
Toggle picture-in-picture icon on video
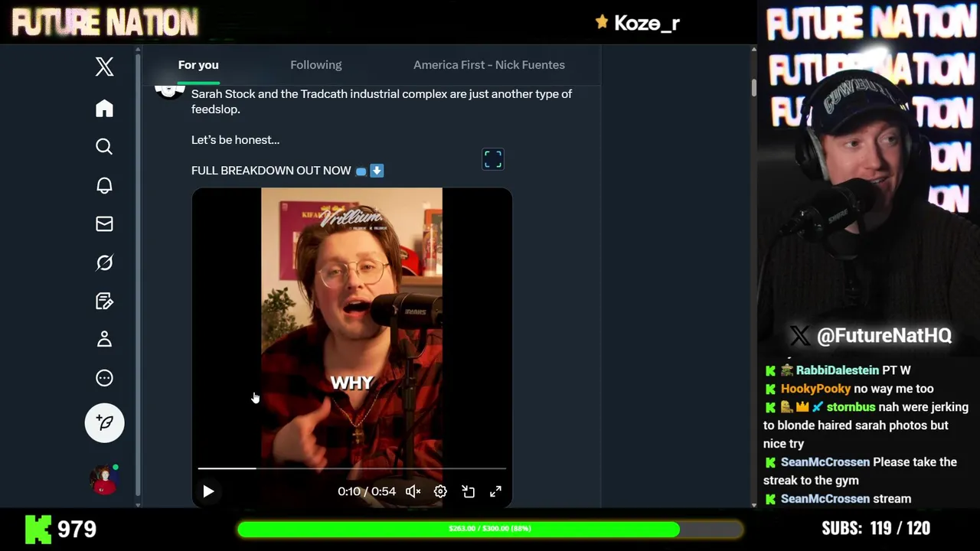(469, 491)
